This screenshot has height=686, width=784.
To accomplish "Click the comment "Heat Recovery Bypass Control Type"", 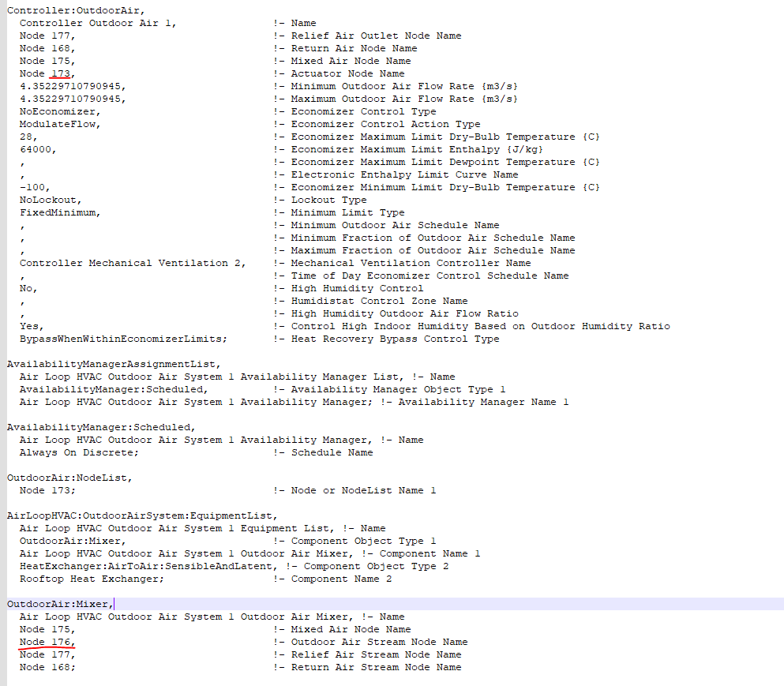I will 395,339.
